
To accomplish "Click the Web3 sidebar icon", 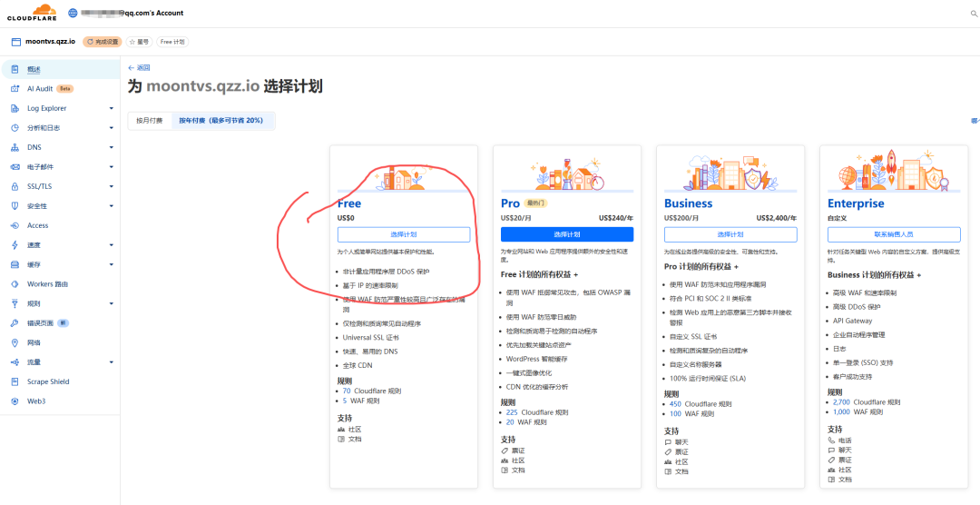I will click(x=15, y=401).
